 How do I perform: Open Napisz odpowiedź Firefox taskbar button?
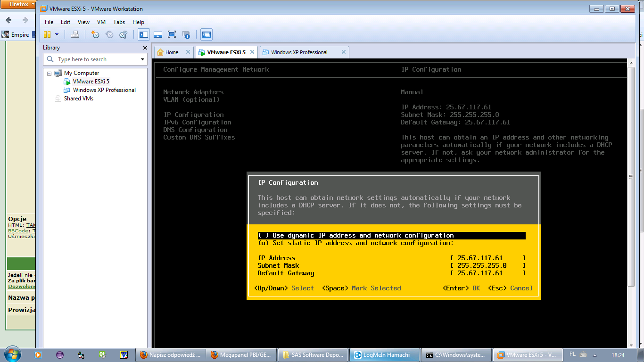coord(171,355)
